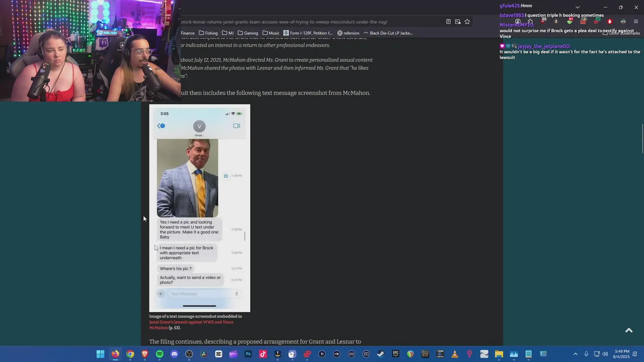Open VLC media player from the taskbar
The image size is (644, 362).
click(x=455, y=354)
